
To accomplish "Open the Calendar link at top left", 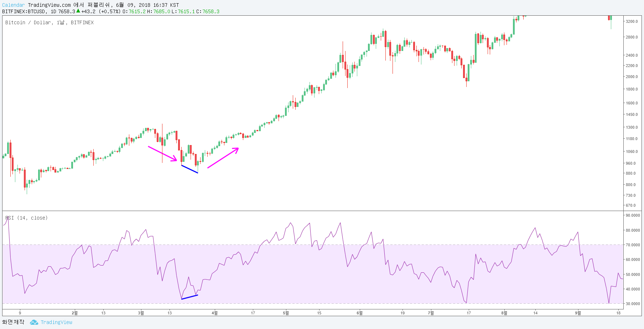I will point(14,5).
